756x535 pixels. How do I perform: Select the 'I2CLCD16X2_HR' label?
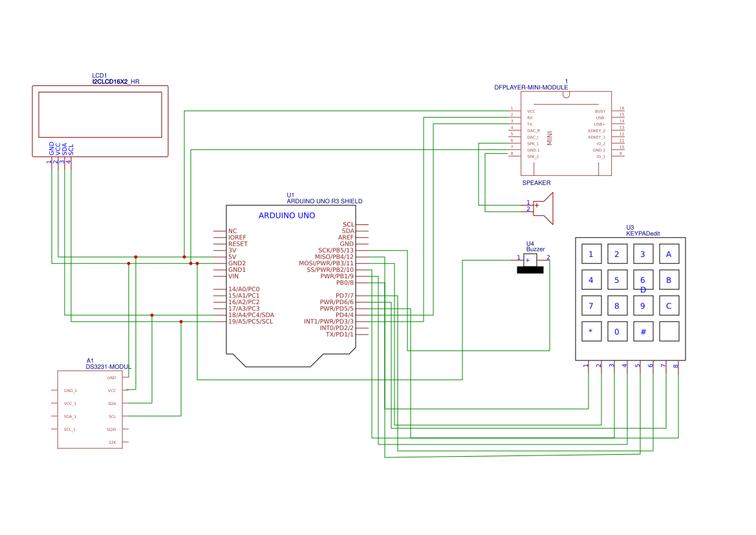click(x=116, y=82)
